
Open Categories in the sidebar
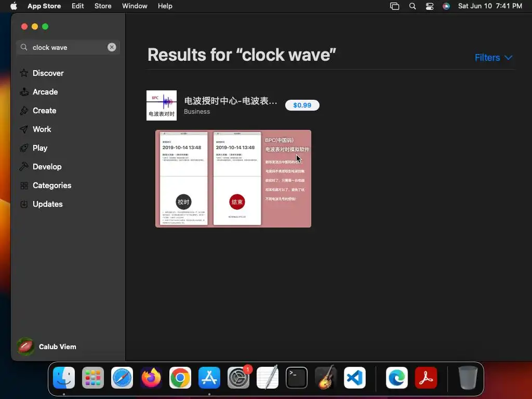tap(52, 185)
